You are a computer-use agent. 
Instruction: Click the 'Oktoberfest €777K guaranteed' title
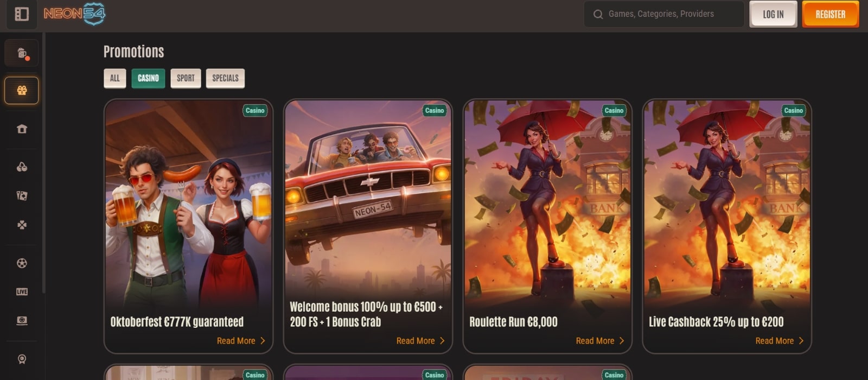click(177, 322)
